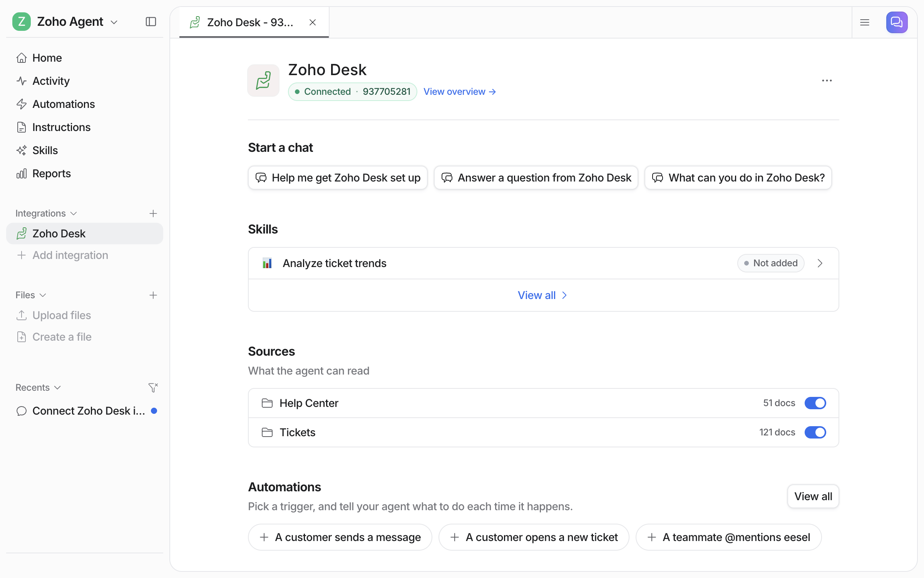
Task: Click Upload files in sidebar
Action: click(85, 315)
